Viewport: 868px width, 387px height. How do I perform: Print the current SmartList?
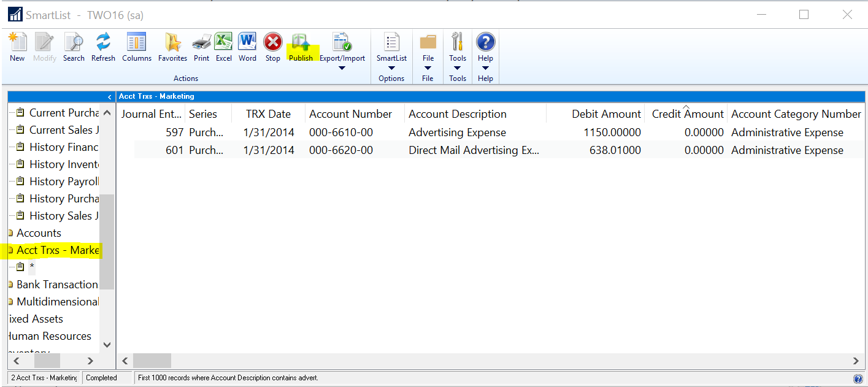pos(201,47)
